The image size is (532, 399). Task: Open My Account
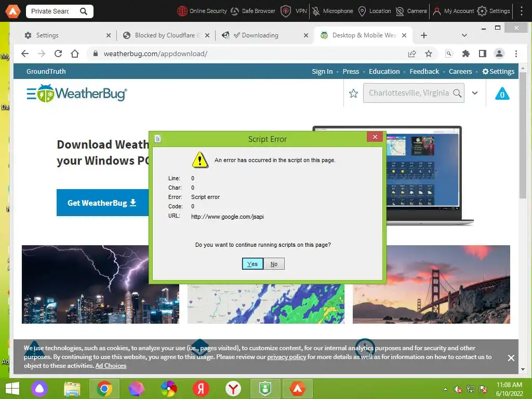coord(453,11)
